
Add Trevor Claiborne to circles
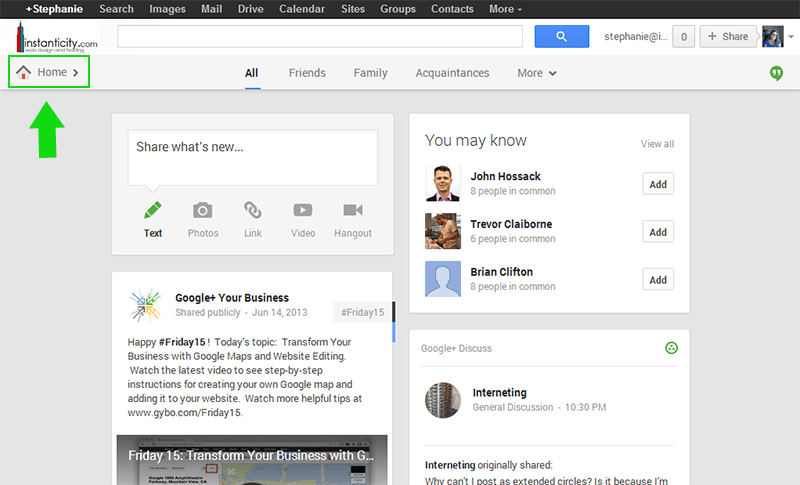[658, 232]
